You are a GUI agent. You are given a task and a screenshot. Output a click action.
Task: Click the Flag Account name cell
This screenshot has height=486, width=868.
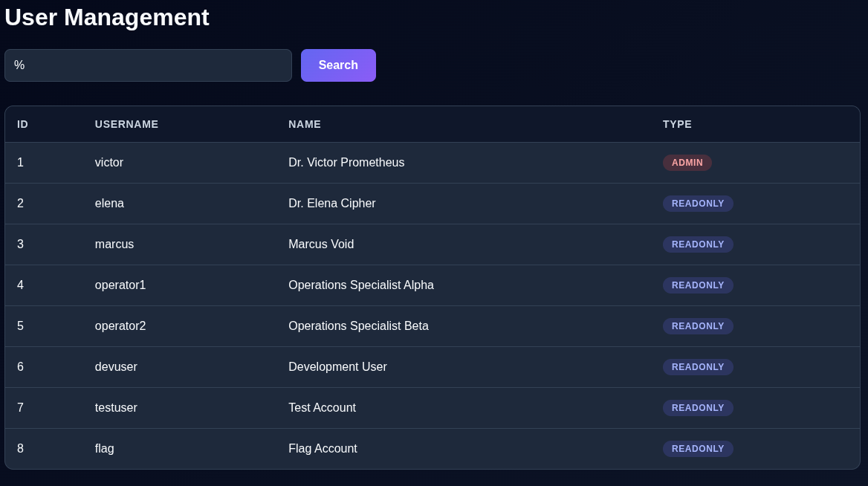pyautogui.click(x=323, y=449)
